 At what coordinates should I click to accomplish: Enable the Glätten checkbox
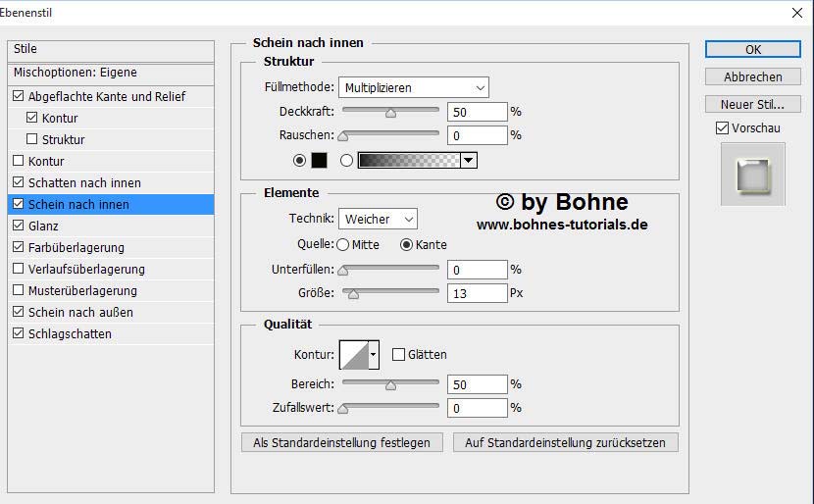[399, 355]
